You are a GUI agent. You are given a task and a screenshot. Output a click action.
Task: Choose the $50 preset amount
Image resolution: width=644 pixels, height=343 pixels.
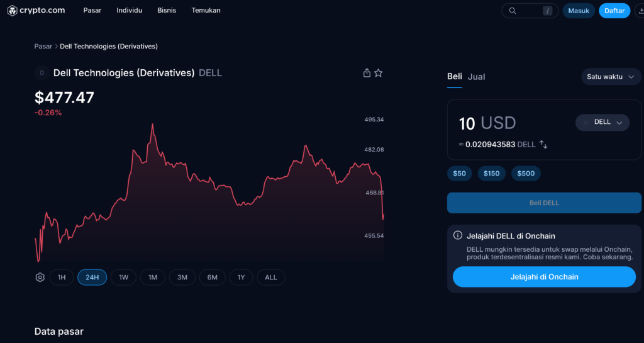(459, 173)
